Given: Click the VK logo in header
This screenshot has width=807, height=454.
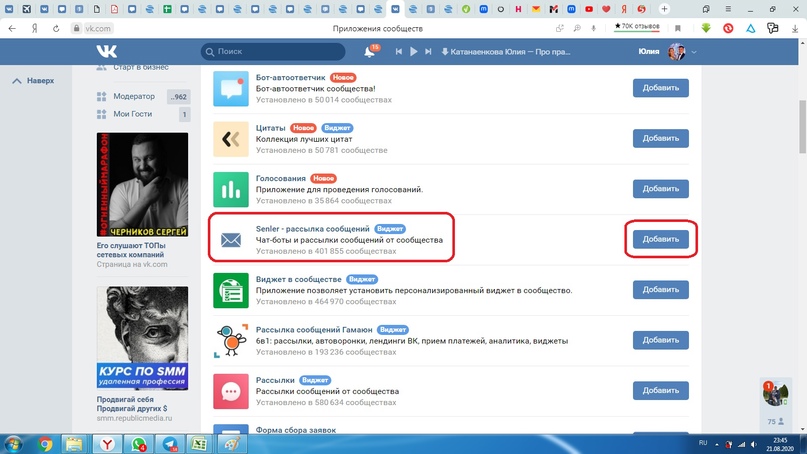Looking at the screenshot, I should (x=107, y=51).
